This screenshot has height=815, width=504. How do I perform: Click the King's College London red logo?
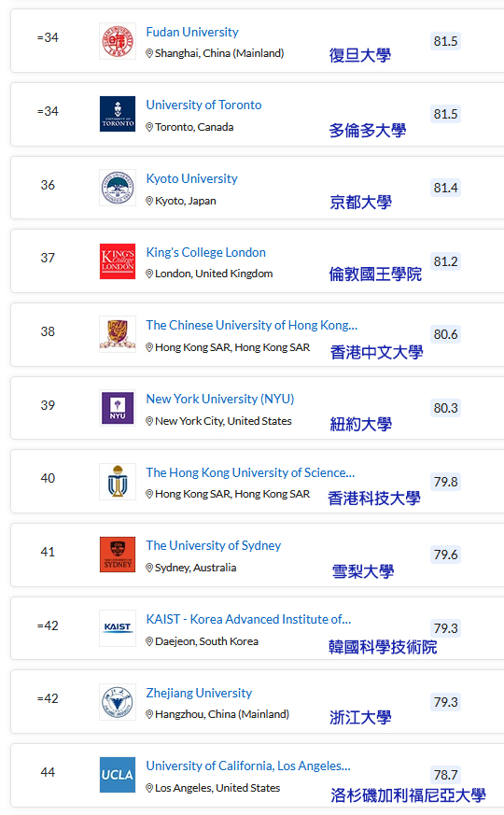pyautogui.click(x=118, y=260)
